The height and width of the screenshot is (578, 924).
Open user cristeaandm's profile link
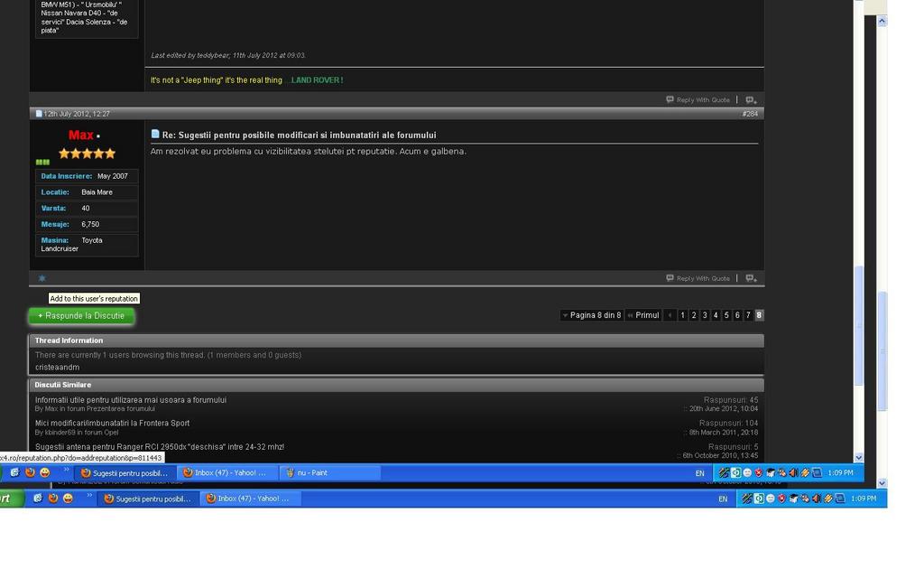click(57, 368)
